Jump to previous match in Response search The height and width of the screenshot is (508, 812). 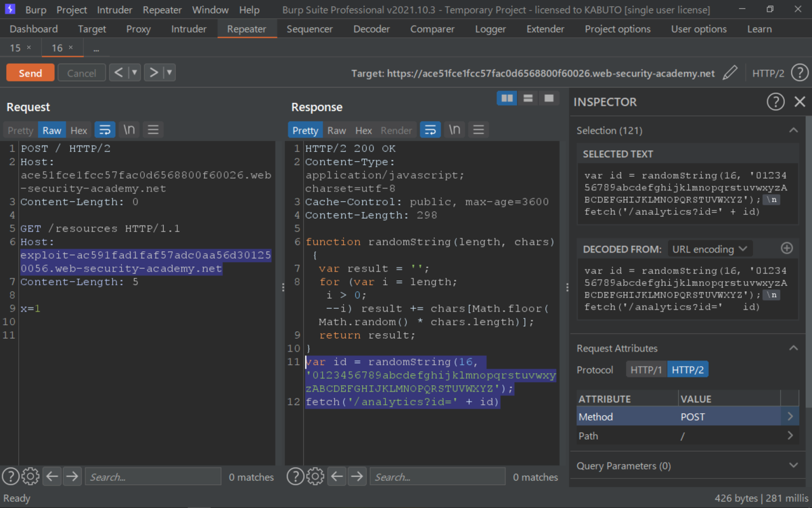click(337, 477)
